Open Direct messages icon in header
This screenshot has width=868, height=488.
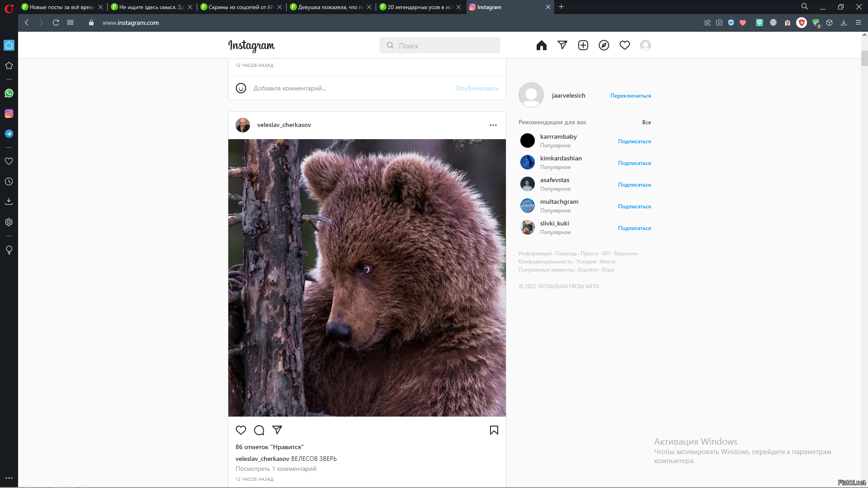point(562,45)
